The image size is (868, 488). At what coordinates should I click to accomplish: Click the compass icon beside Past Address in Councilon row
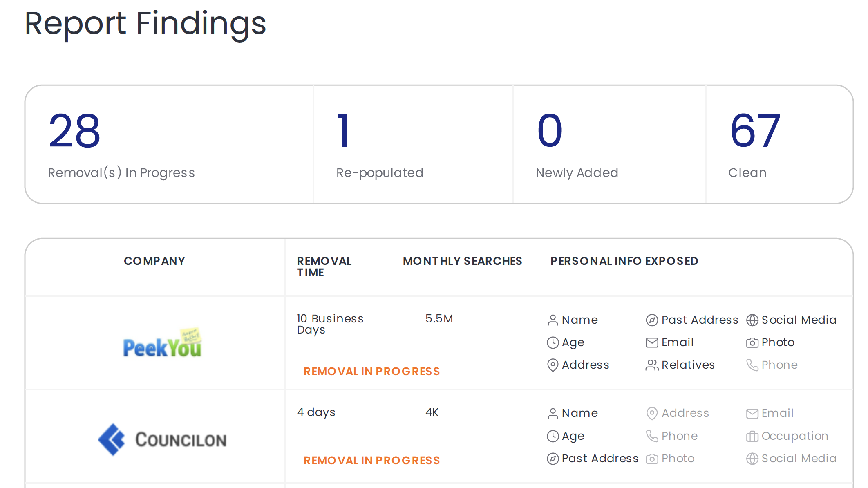(553, 459)
